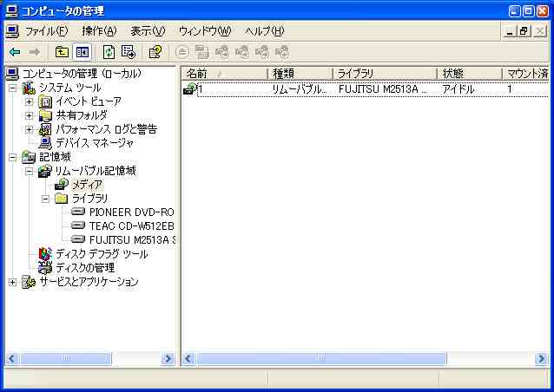Sort by the 種類 column header
This screenshot has width=554, height=392.
click(x=300, y=74)
